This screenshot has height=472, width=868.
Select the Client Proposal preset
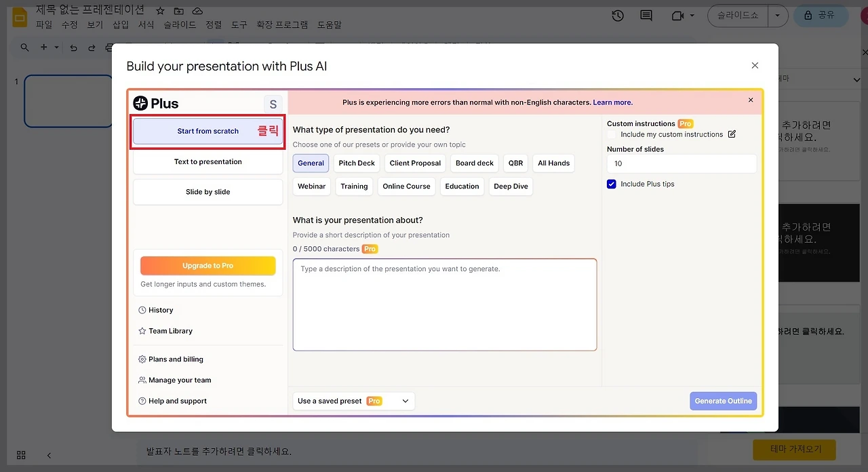[415, 163]
